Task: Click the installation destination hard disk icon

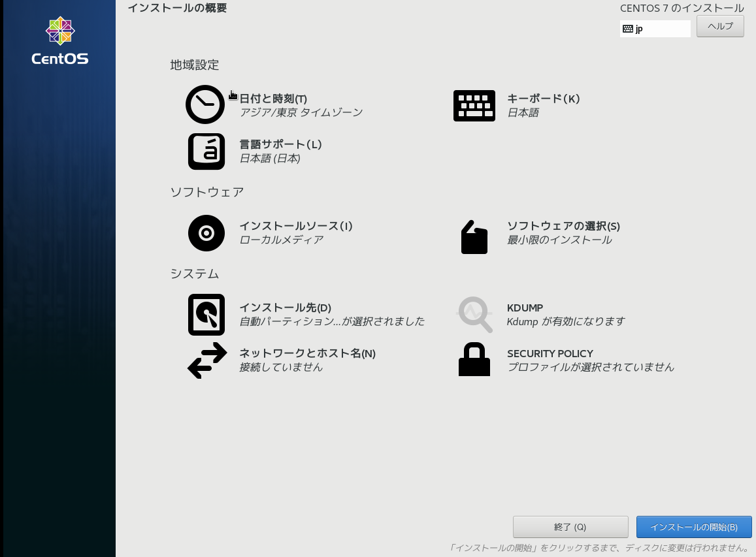Action: tap(206, 315)
